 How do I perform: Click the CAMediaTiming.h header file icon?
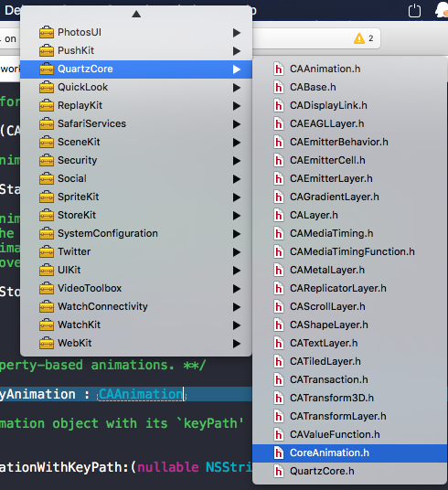[279, 233]
